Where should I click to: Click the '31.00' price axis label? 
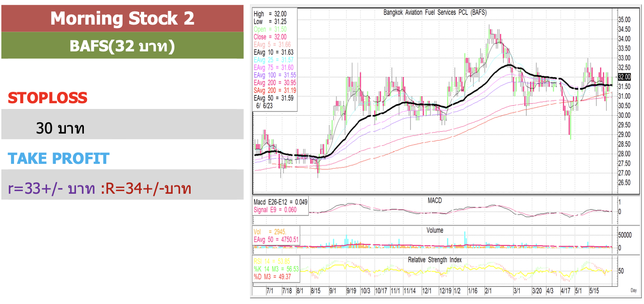point(624,96)
